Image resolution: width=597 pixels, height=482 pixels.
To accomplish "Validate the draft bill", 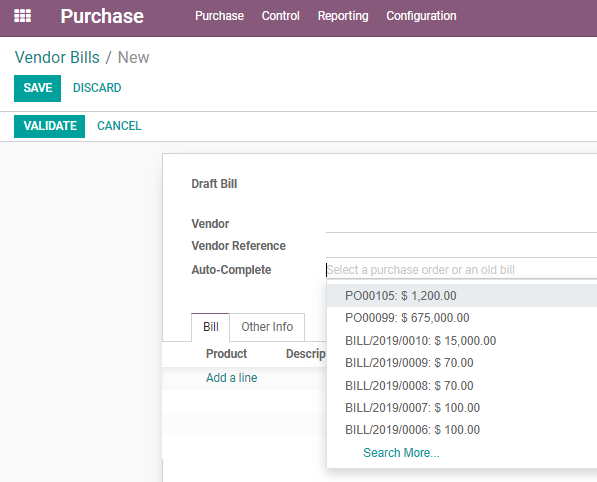I will [x=49, y=126].
